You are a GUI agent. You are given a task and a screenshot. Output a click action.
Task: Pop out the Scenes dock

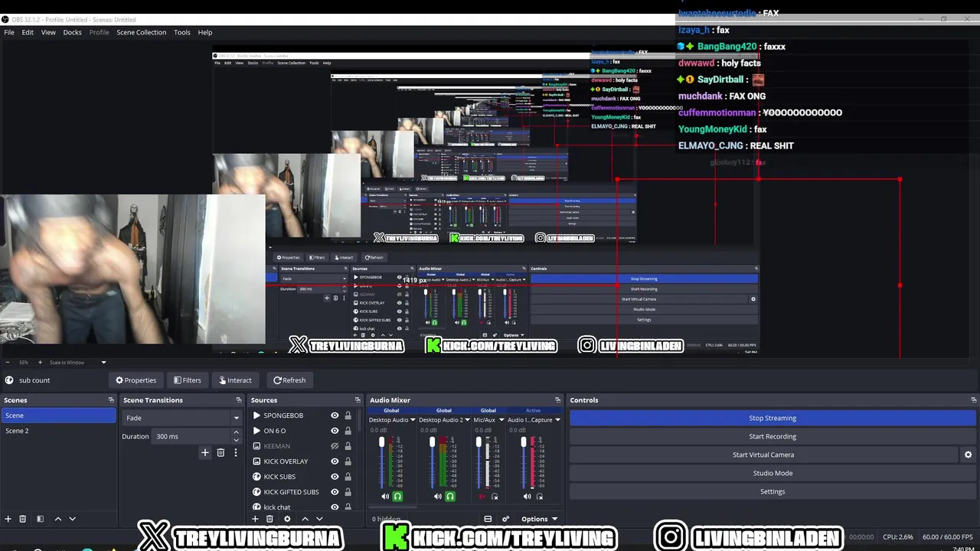(x=111, y=400)
